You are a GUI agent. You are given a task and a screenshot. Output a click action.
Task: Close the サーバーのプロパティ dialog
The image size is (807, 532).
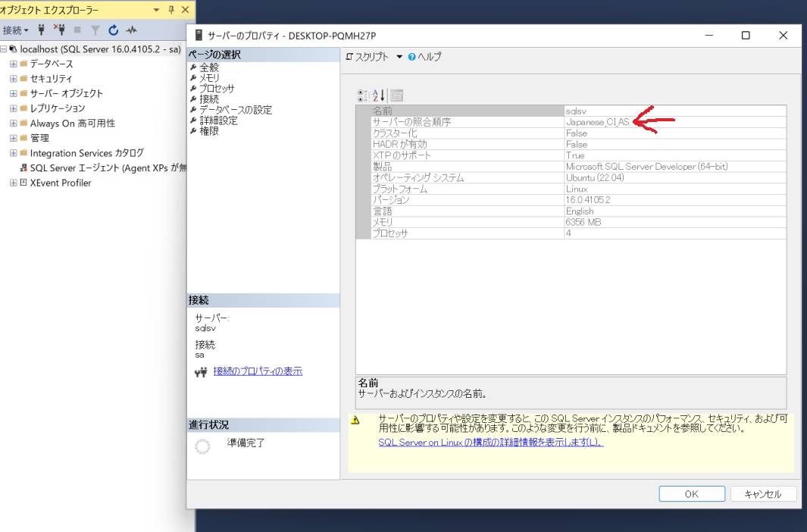(x=784, y=36)
